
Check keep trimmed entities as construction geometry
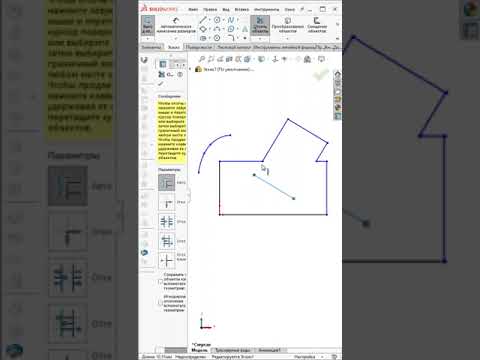pyautogui.click(x=160, y=282)
